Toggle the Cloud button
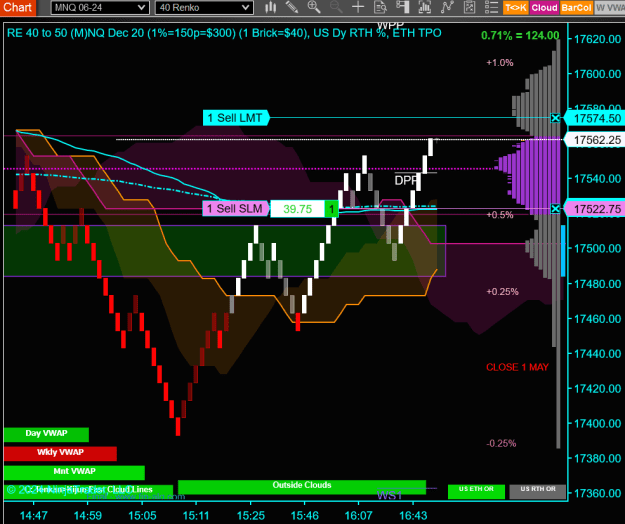The image size is (625, 524). point(544,8)
